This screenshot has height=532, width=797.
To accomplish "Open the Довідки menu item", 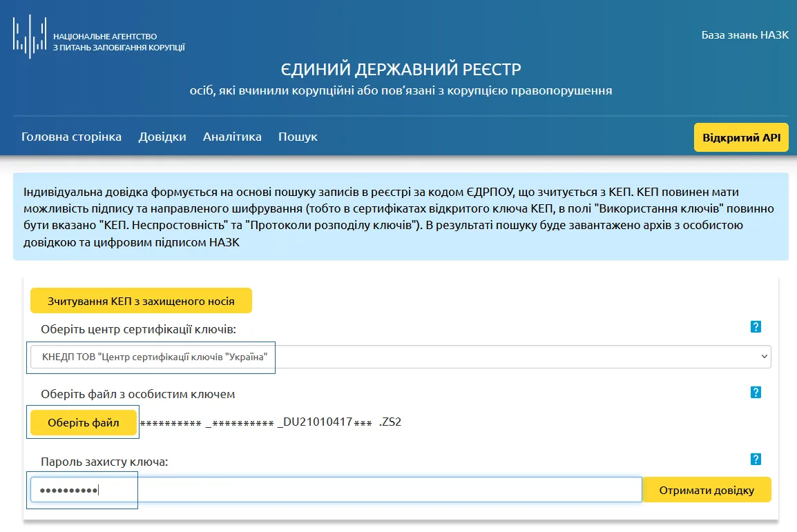I will [x=162, y=137].
